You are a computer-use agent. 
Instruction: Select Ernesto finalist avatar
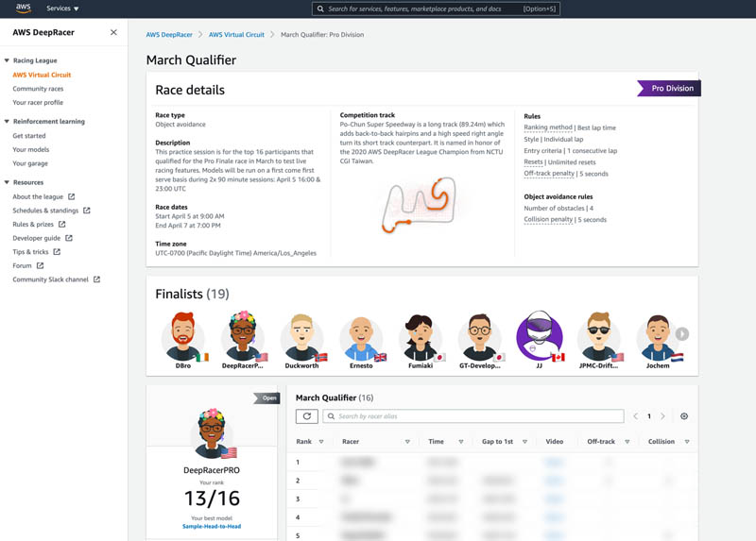pos(361,339)
